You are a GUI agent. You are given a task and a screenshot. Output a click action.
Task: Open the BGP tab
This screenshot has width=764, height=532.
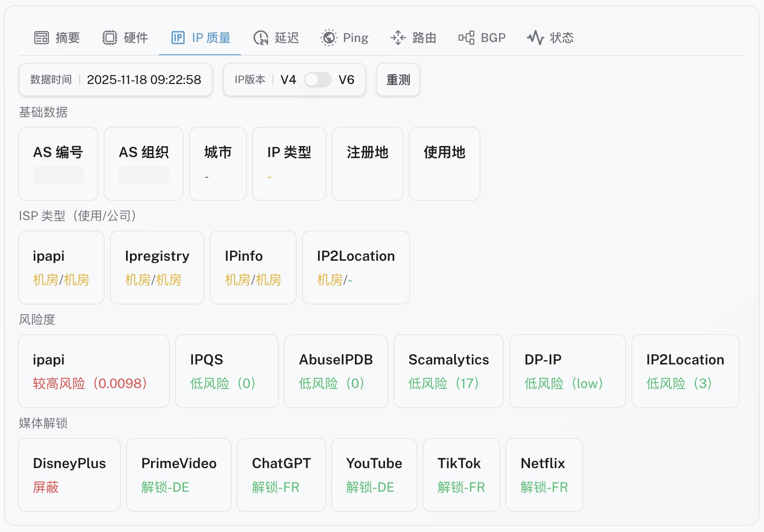pos(493,38)
